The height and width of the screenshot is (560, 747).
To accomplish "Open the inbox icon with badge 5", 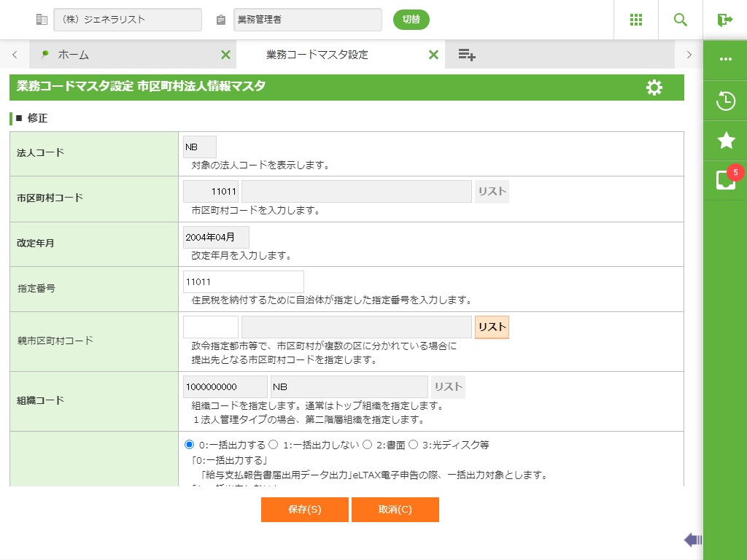I will [726, 179].
